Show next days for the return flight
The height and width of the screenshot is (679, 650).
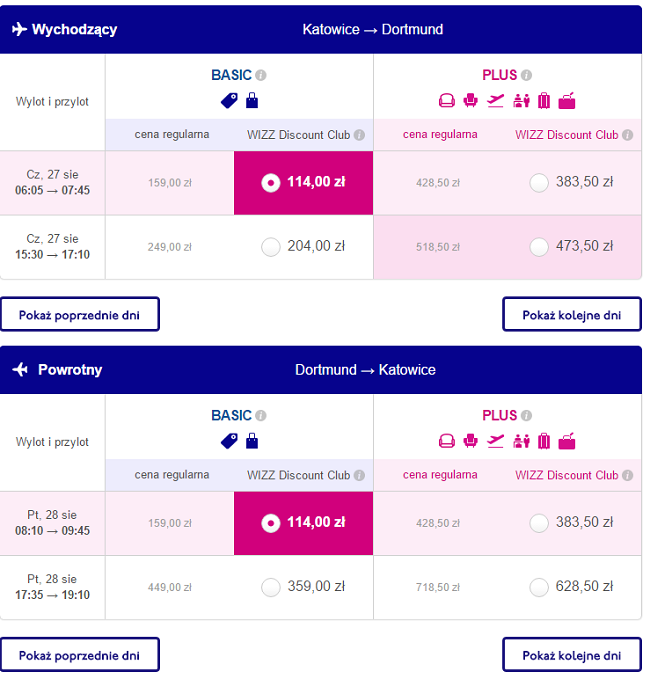(572, 655)
